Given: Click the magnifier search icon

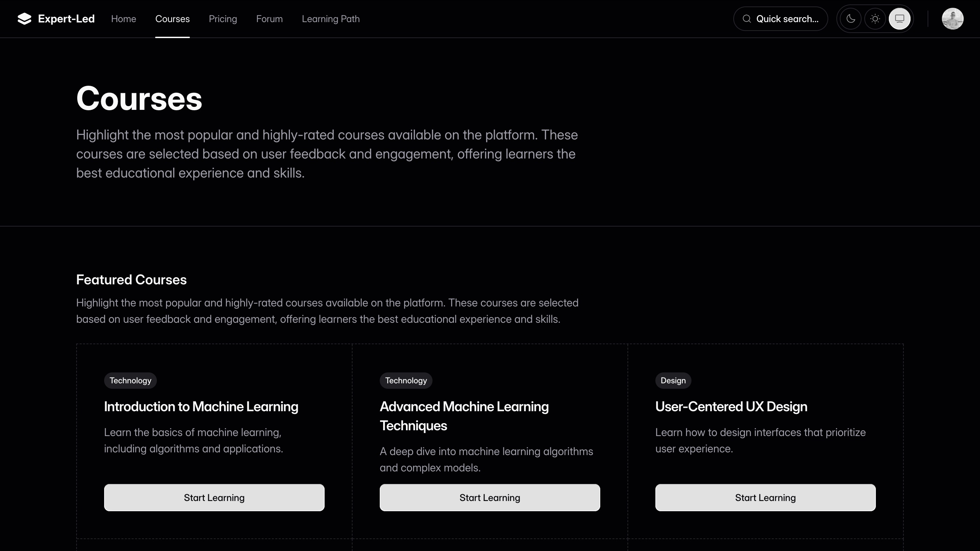Looking at the screenshot, I should click(x=747, y=19).
